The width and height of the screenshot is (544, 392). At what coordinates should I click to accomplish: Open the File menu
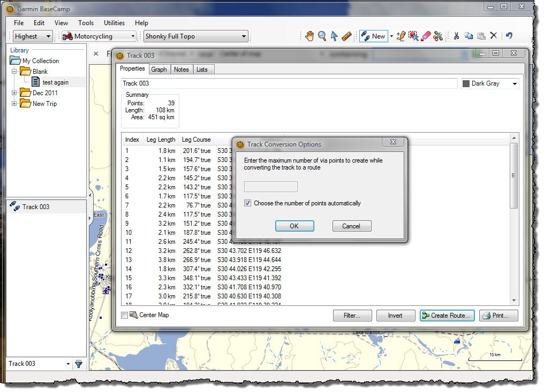(19, 23)
